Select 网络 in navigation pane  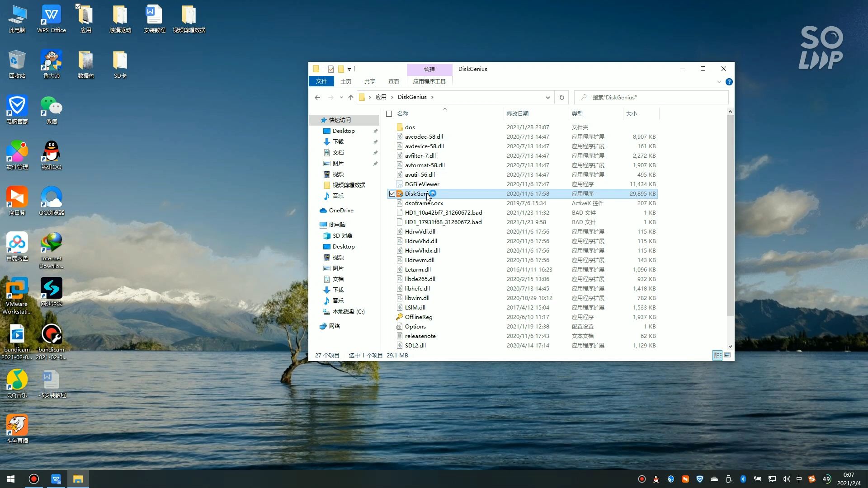335,326
